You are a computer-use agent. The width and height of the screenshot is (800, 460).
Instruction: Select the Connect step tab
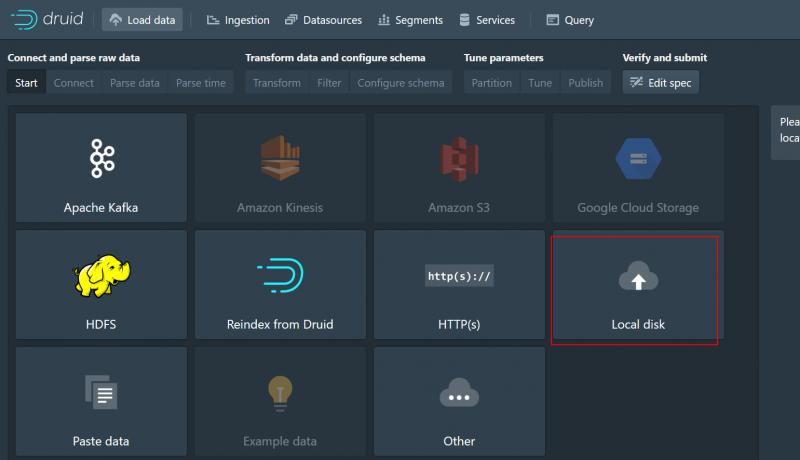[73, 83]
